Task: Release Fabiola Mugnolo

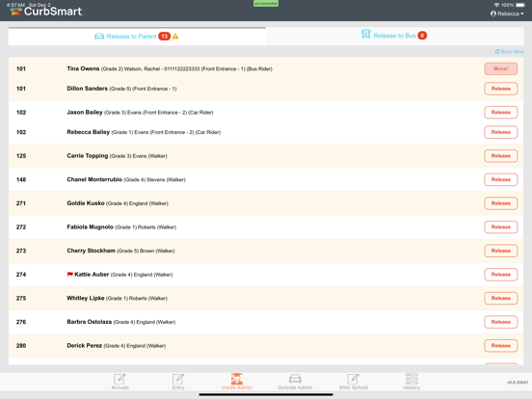Action: coord(501,227)
